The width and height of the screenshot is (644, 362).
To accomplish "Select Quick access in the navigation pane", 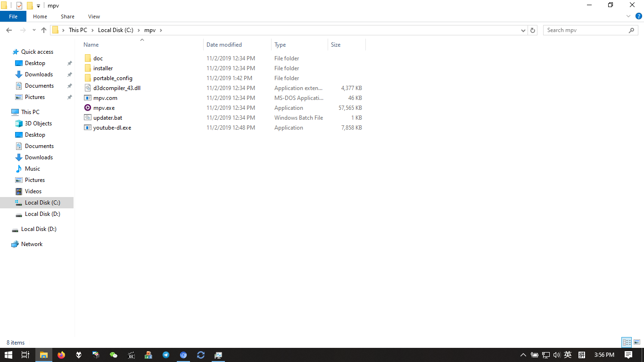I will [37, 52].
